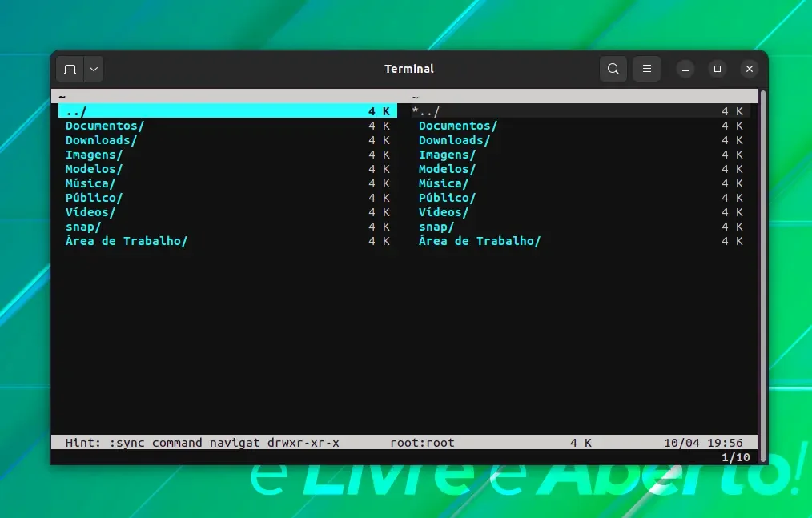Image resolution: width=812 pixels, height=518 pixels.
Task: Minimize the Terminal window
Action: point(685,69)
